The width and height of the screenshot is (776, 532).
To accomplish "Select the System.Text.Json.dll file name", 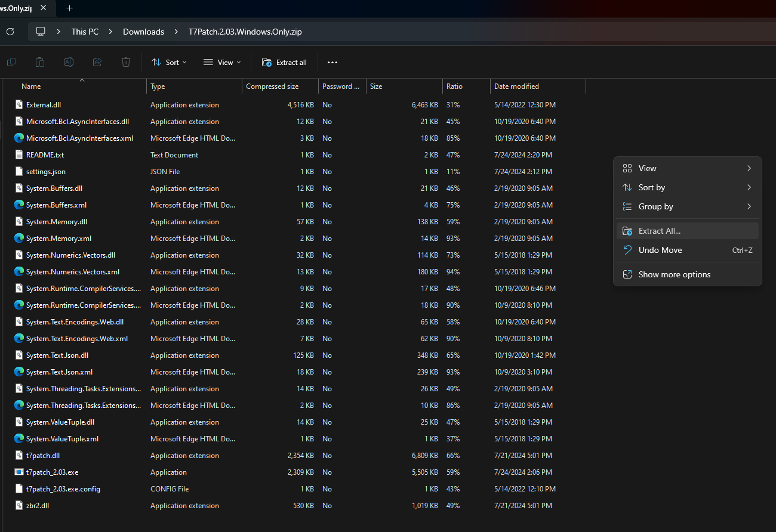I will pos(57,355).
